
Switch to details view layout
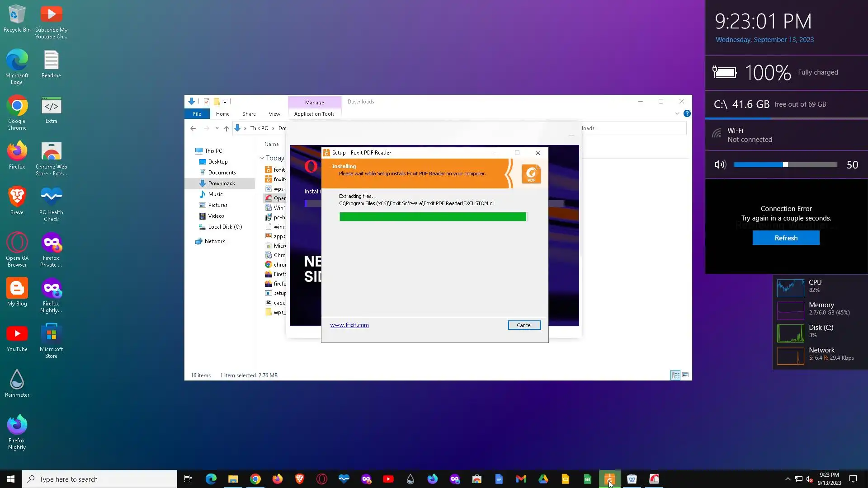(675, 375)
